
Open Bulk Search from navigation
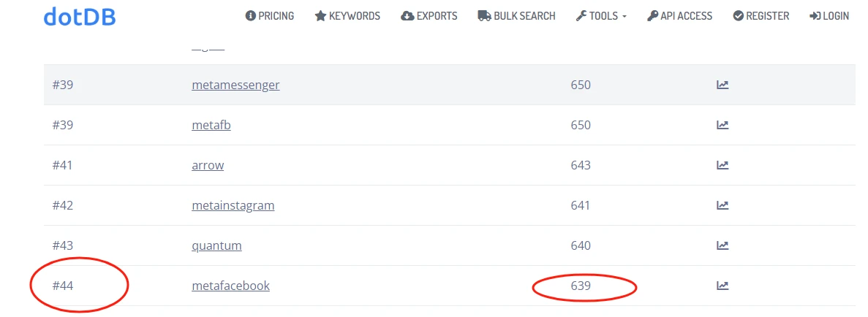pos(516,16)
